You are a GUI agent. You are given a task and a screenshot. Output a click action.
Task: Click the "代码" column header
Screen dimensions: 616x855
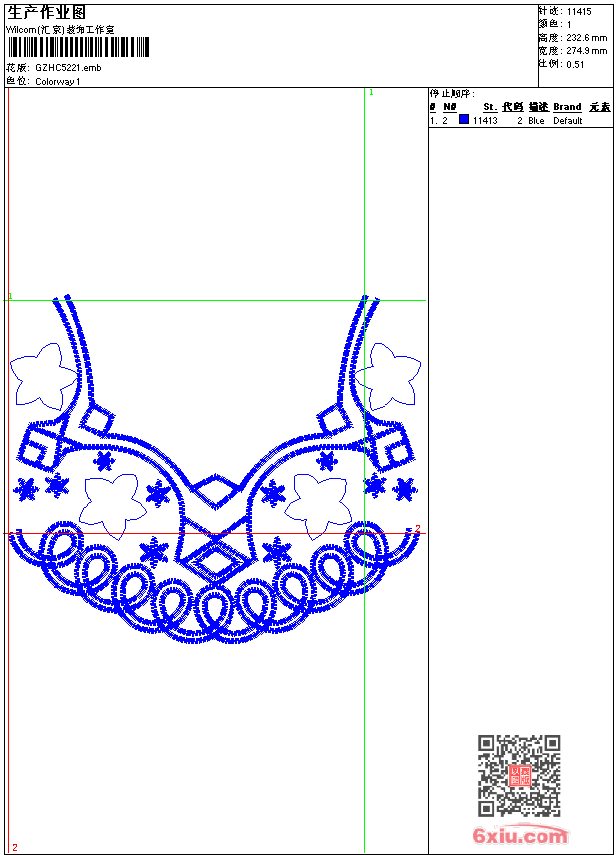[513, 107]
